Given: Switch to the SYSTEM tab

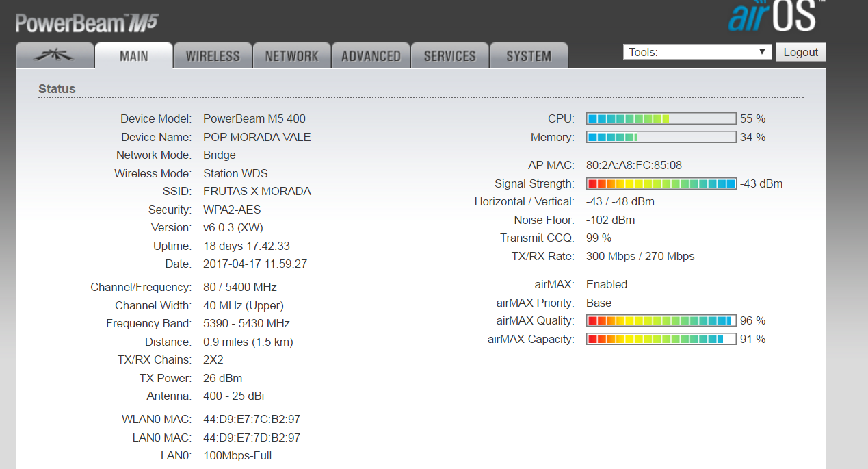Looking at the screenshot, I should click(529, 55).
